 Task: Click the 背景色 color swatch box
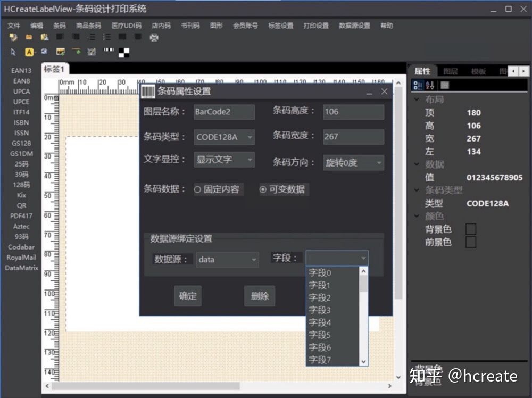pos(471,229)
